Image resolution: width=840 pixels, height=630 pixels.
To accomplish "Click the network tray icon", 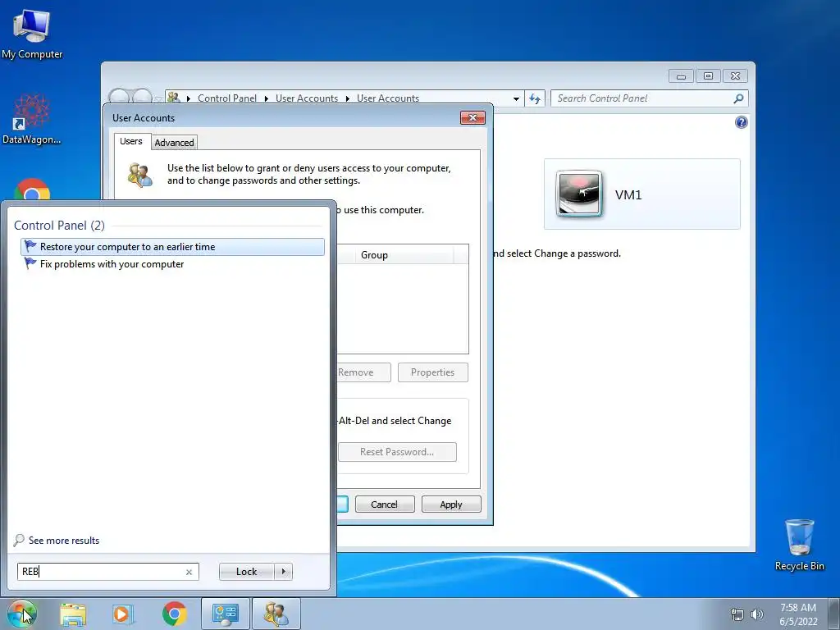I will (737, 614).
